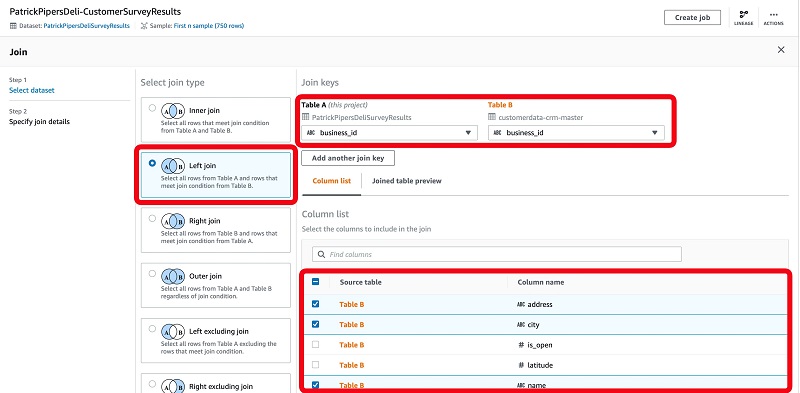Uncheck the address column checkbox

(x=315, y=304)
